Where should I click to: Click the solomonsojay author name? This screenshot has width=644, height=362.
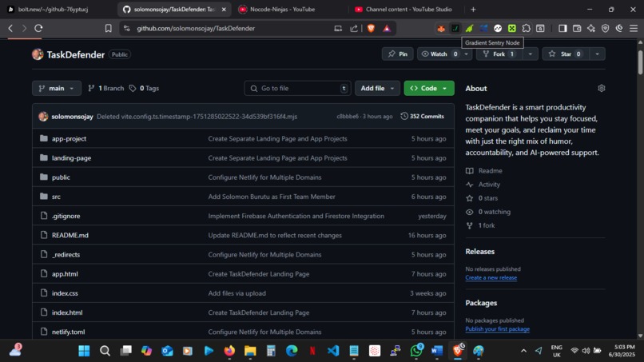pos(72,117)
